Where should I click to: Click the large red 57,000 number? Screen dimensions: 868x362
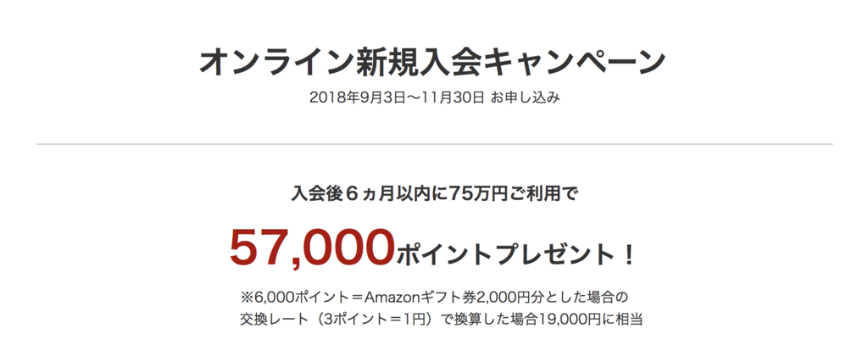(313, 248)
